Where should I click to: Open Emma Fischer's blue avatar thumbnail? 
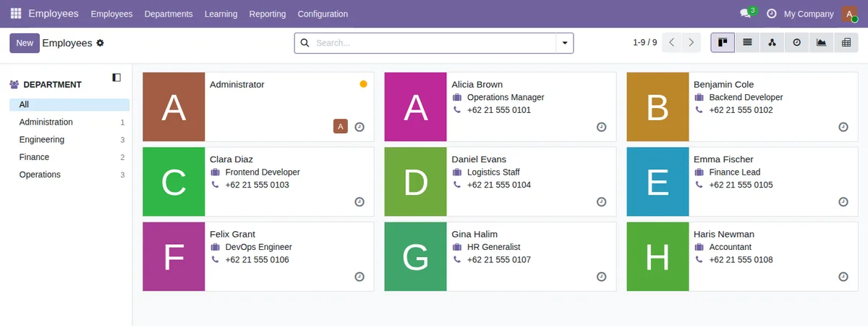(658, 181)
